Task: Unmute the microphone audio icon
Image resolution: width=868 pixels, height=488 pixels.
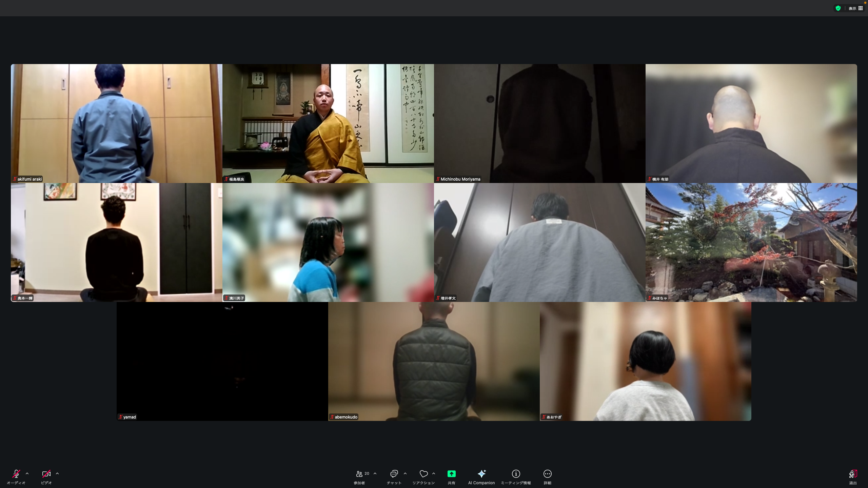Action: pyautogui.click(x=16, y=474)
